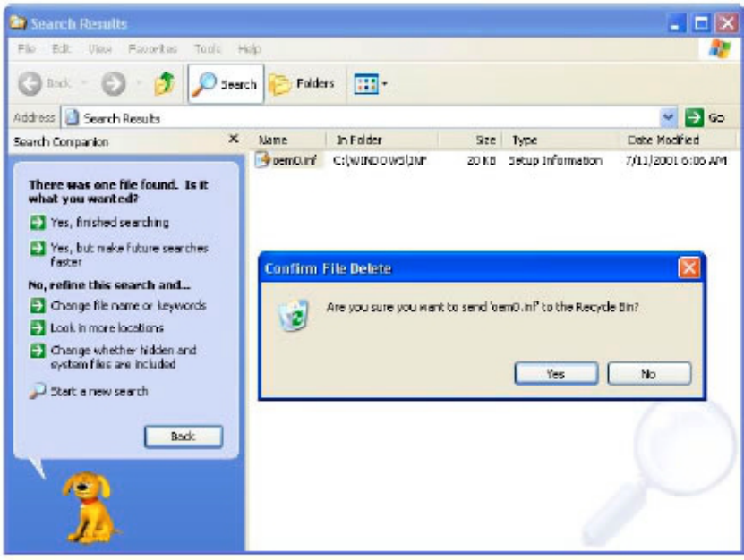Screen dimensions: 744x560
Task: Click the 20 KB size cell
Action: click(x=482, y=161)
